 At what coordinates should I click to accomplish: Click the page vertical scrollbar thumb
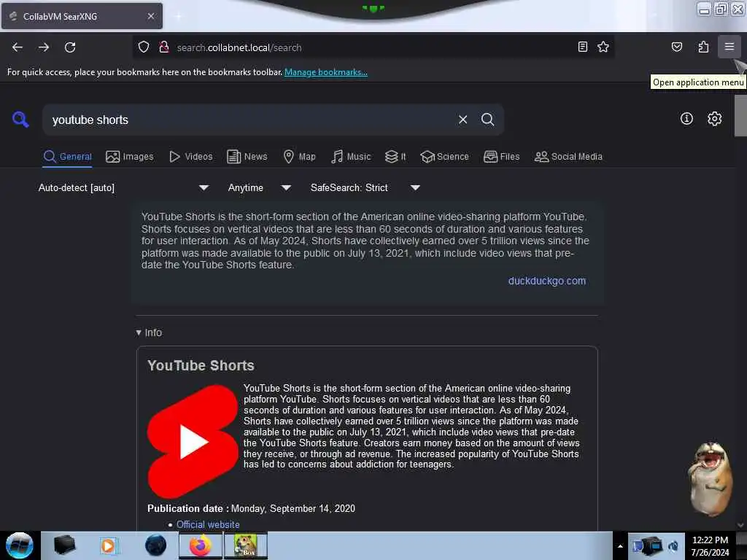click(x=740, y=115)
